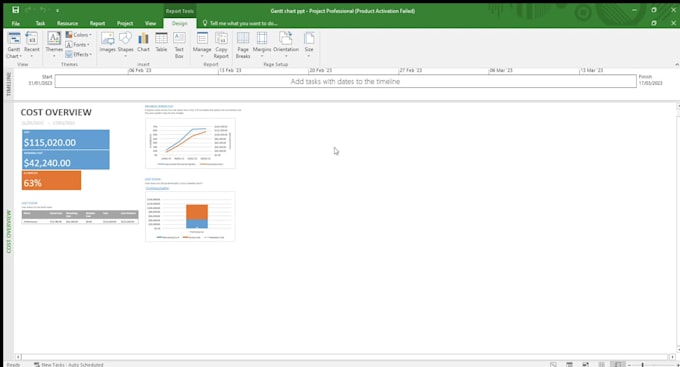This screenshot has height=367, width=680.
Task: Insert Images into the report
Action: [107, 43]
